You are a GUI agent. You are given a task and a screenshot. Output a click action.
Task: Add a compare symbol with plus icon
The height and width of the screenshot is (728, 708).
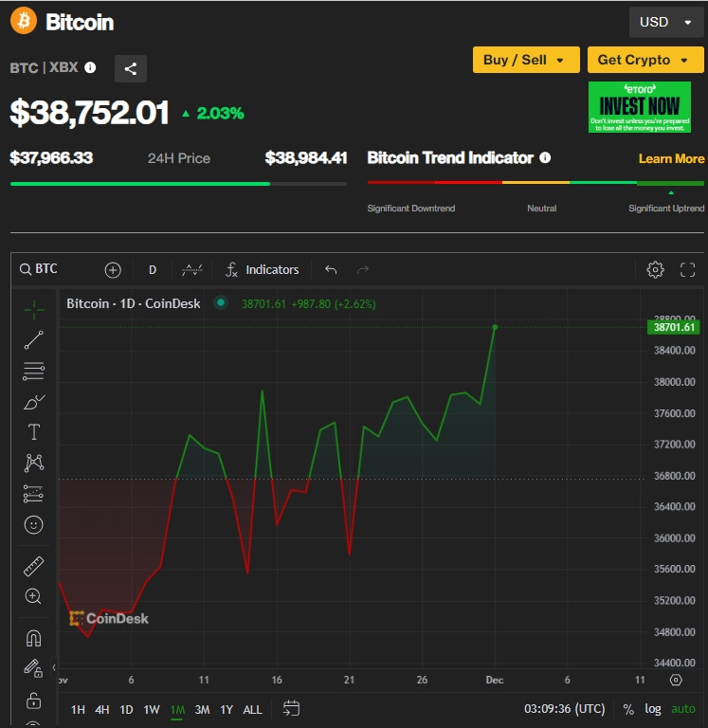click(x=113, y=270)
